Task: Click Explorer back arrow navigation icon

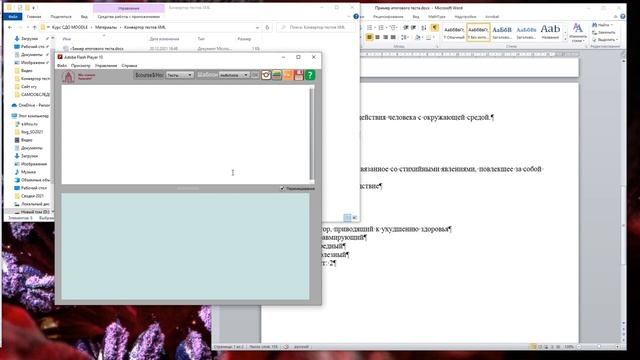Action: click(10, 27)
